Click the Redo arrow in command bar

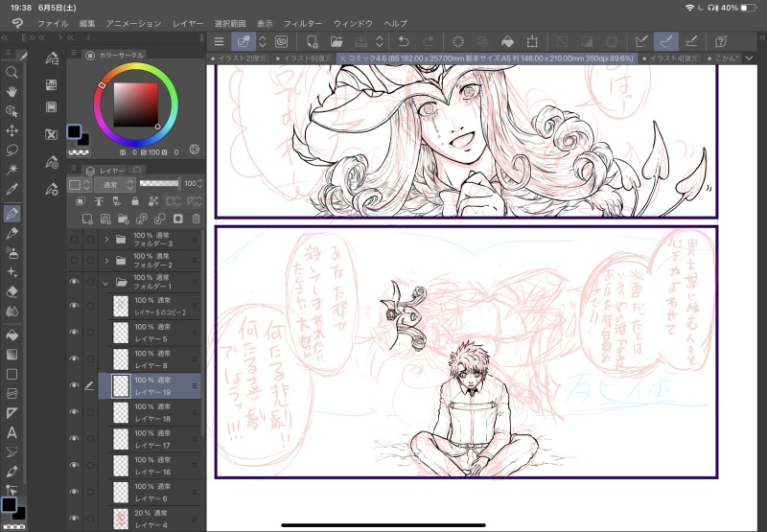428,41
